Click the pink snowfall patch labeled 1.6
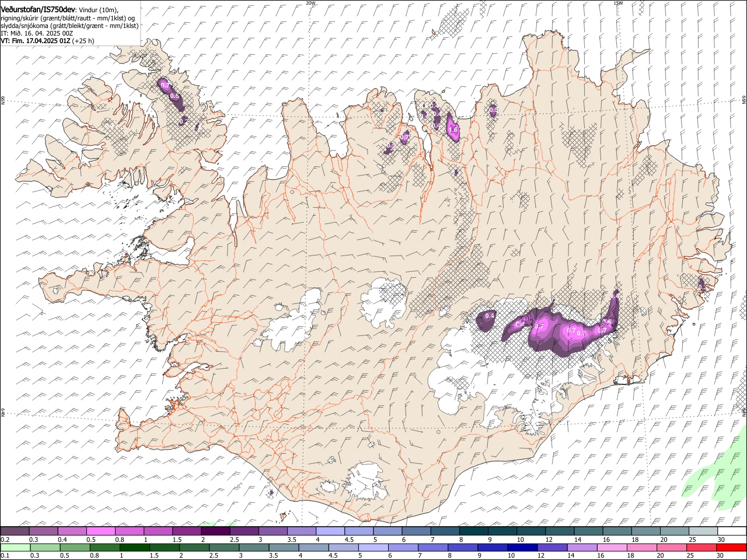Screen dimensions: 747x560 tap(453, 127)
